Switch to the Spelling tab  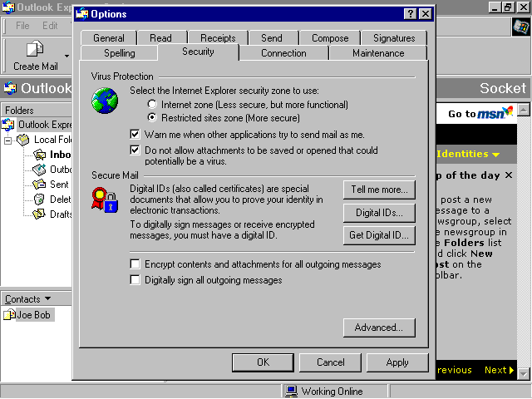click(x=120, y=53)
